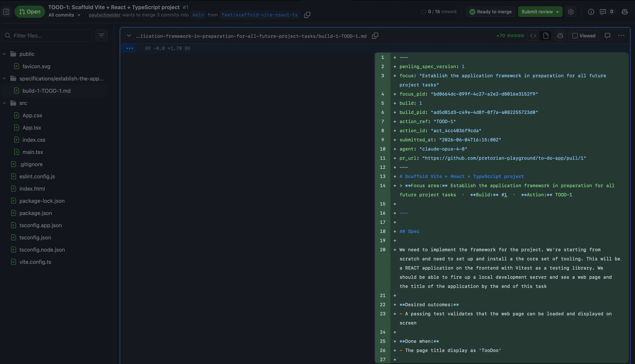Open the Copilot icon in the header

click(x=625, y=12)
